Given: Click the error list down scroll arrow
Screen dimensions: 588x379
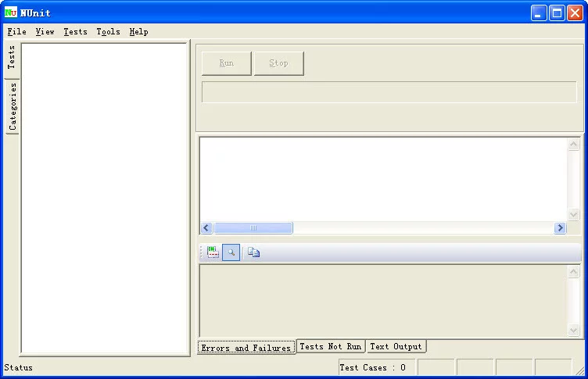Looking at the screenshot, I should pos(573,214).
